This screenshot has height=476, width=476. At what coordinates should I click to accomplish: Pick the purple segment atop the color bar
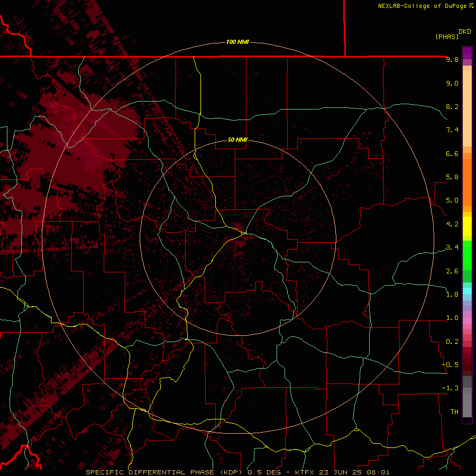(467, 53)
